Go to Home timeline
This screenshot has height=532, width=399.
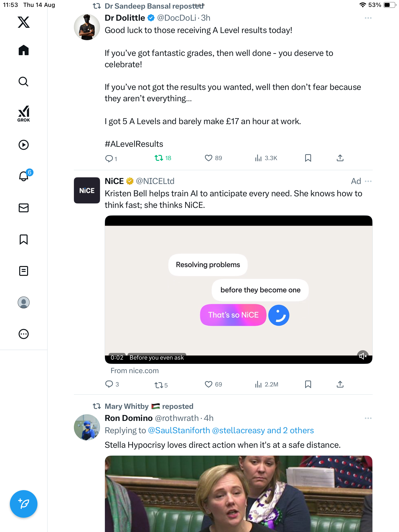[x=24, y=50]
